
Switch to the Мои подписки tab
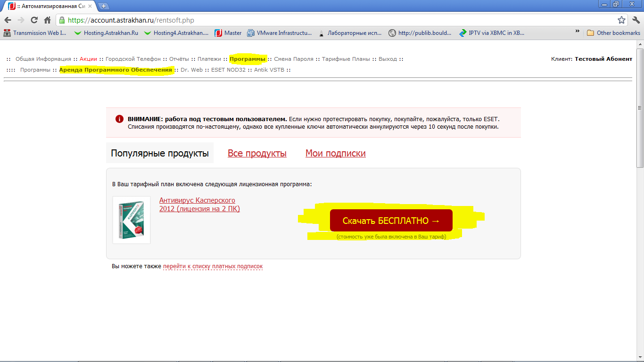click(335, 153)
